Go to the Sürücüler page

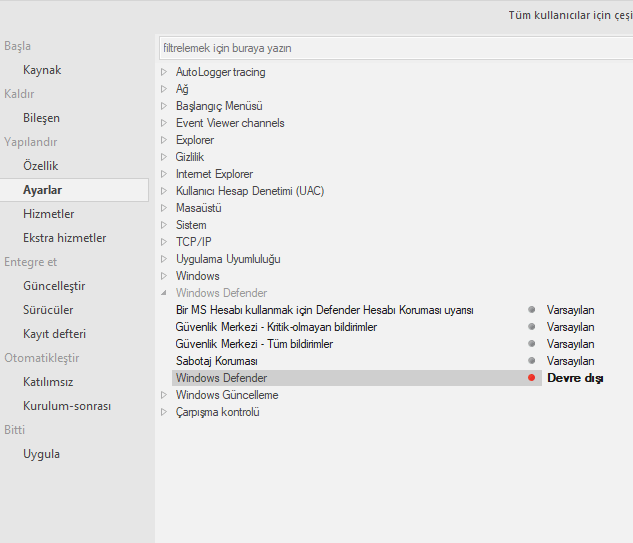pos(48,310)
